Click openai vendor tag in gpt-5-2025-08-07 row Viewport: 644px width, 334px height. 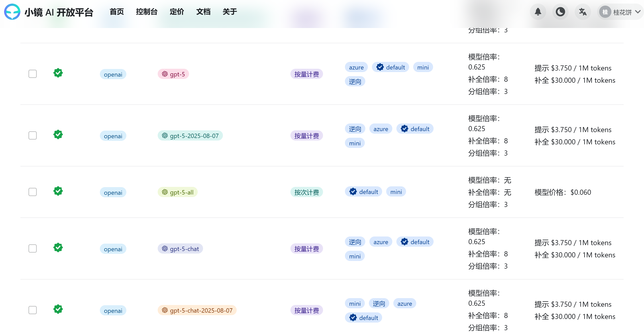click(113, 136)
